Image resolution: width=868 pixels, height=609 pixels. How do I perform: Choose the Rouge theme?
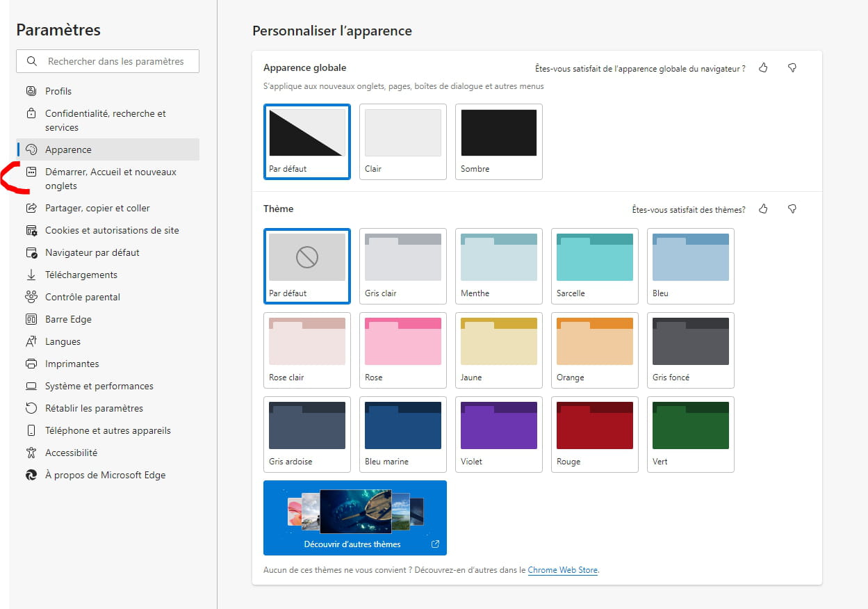(x=595, y=435)
